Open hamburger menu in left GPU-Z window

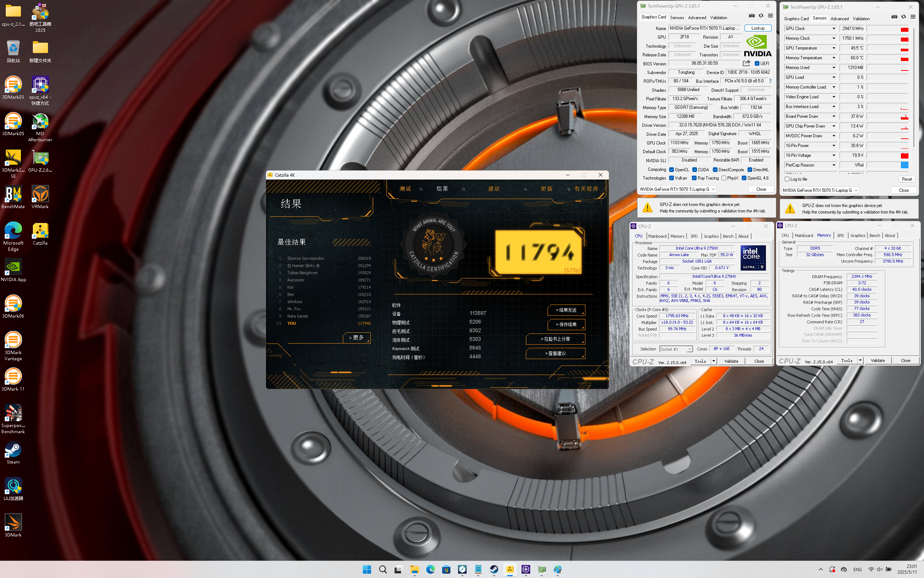click(x=771, y=16)
